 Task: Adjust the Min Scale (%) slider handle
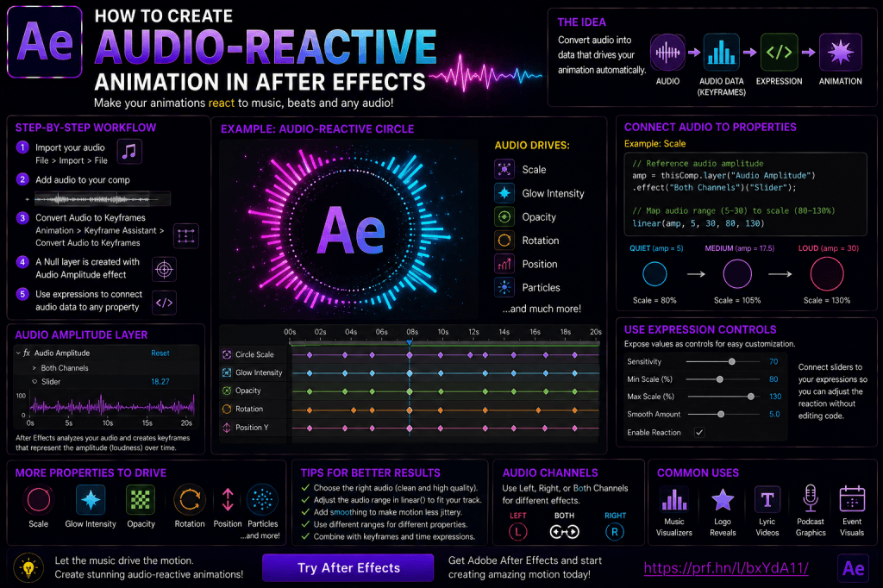point(720,379)
